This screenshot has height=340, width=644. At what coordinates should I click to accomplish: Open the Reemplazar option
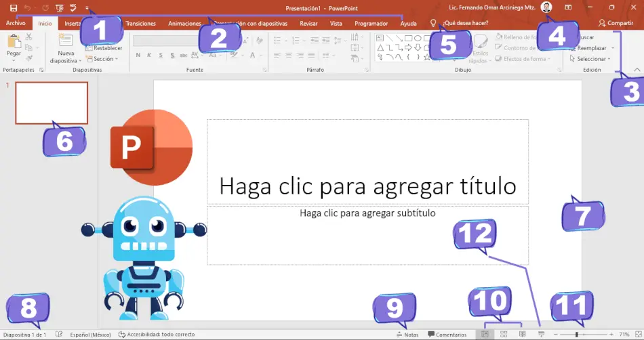[591, 48]
